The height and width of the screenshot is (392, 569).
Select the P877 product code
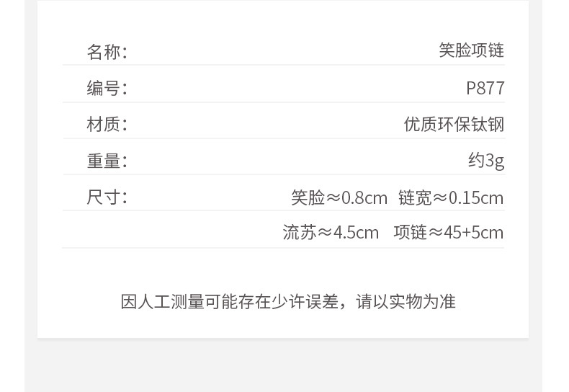(x=485, y=89)
